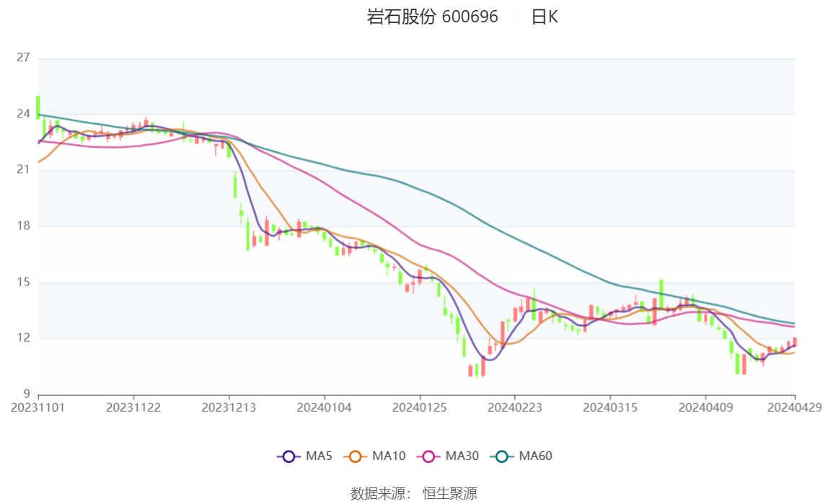
Task: Click the 9 price axis label
Action: coord(27,394)
